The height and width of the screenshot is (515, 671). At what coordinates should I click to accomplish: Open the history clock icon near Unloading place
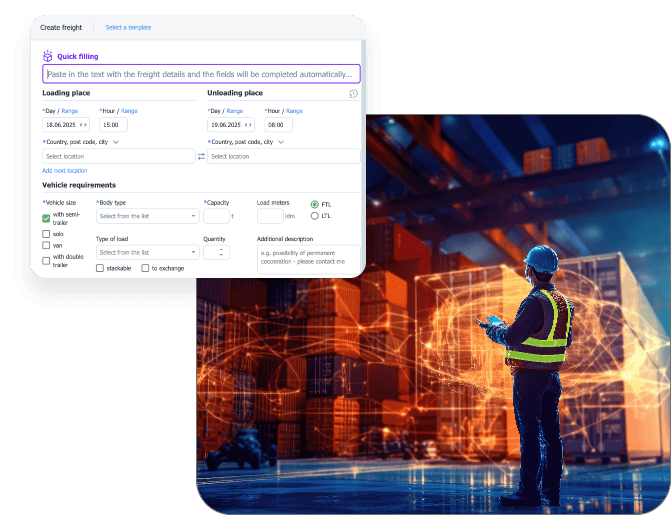[x=353, y=94]
